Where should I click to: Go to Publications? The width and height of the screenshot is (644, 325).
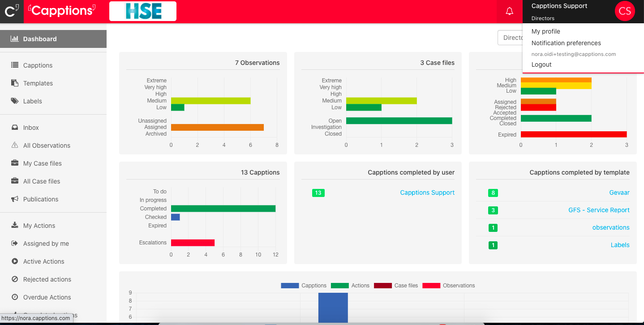[41, 199]
